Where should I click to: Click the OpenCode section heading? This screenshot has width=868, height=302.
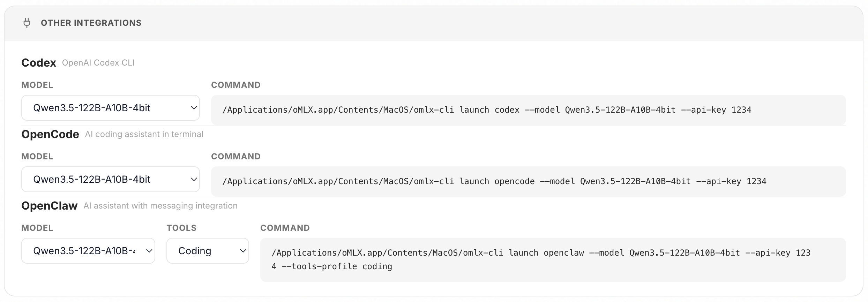50,134
